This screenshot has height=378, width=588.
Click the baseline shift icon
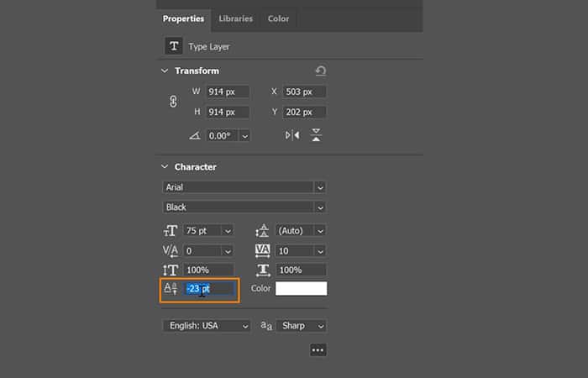[x=171, y=289]
